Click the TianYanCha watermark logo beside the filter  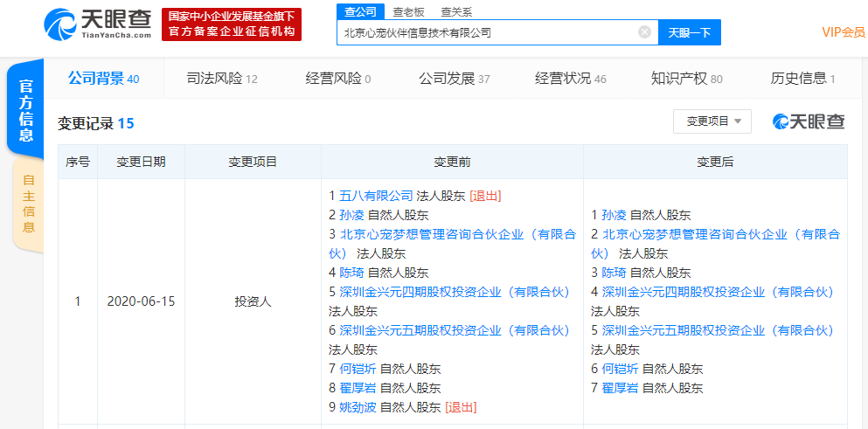809,121
